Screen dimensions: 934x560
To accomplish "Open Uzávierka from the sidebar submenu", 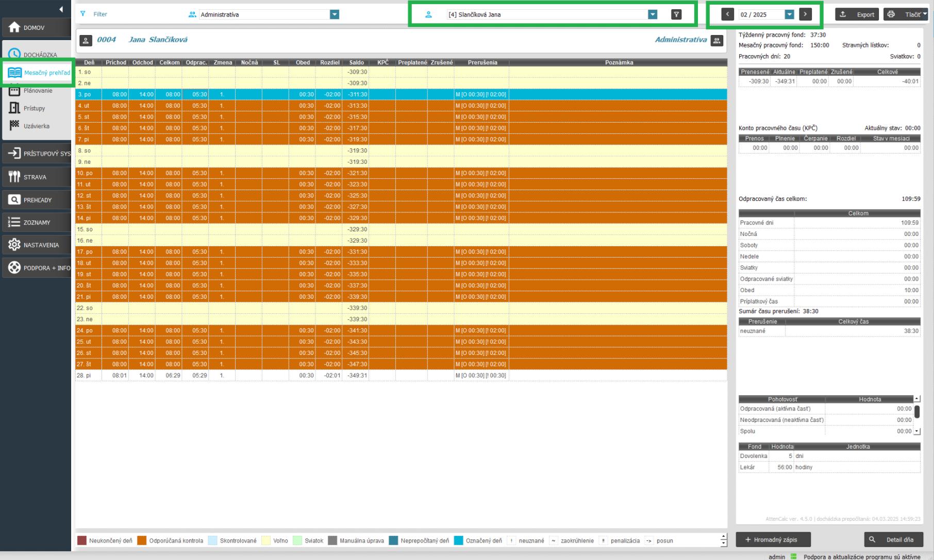I will tap(36, 126).
